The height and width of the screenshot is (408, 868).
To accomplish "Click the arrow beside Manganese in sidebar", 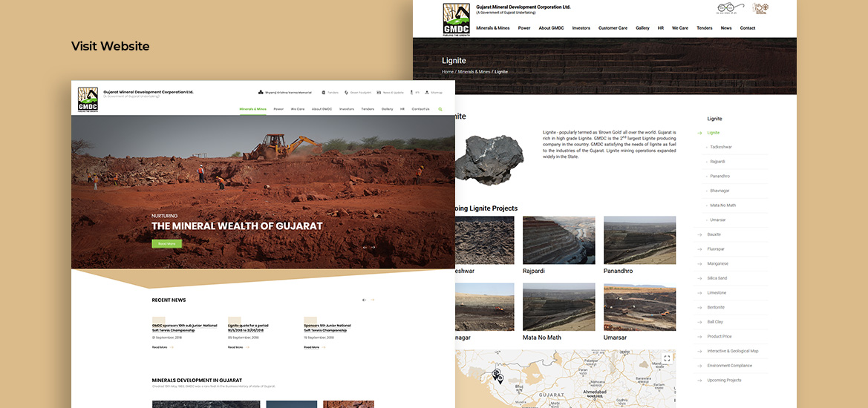I will tap(699, 263).
